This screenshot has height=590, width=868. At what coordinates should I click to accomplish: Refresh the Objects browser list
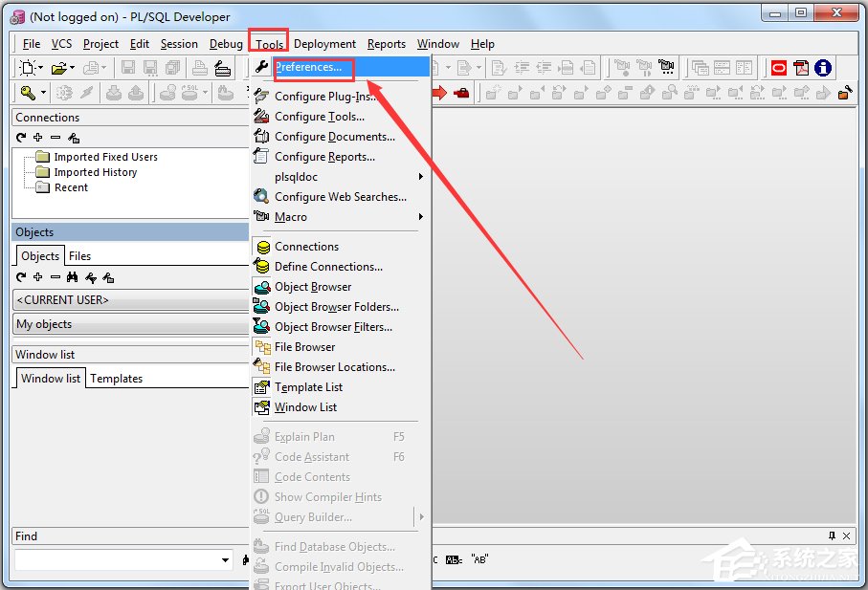[21, 277]
